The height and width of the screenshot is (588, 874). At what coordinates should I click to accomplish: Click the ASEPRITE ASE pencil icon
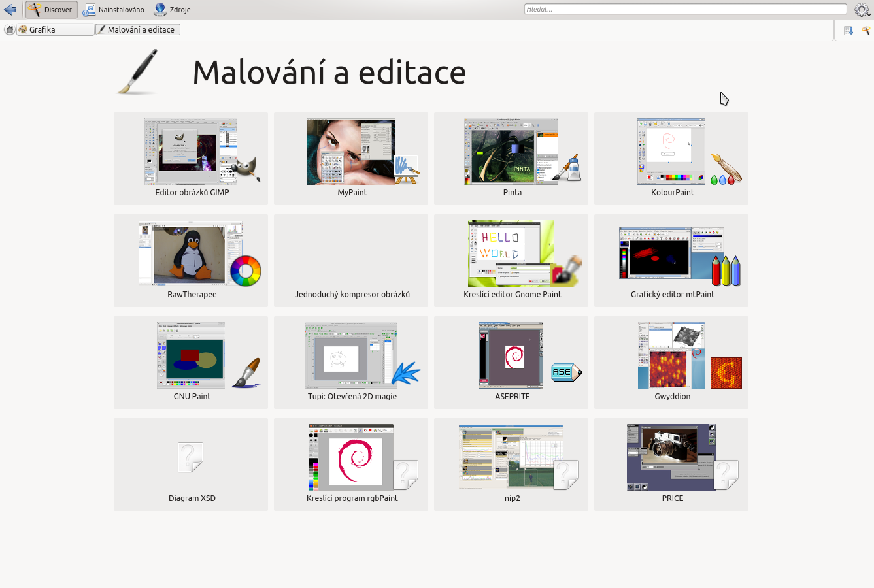point(566,372)
